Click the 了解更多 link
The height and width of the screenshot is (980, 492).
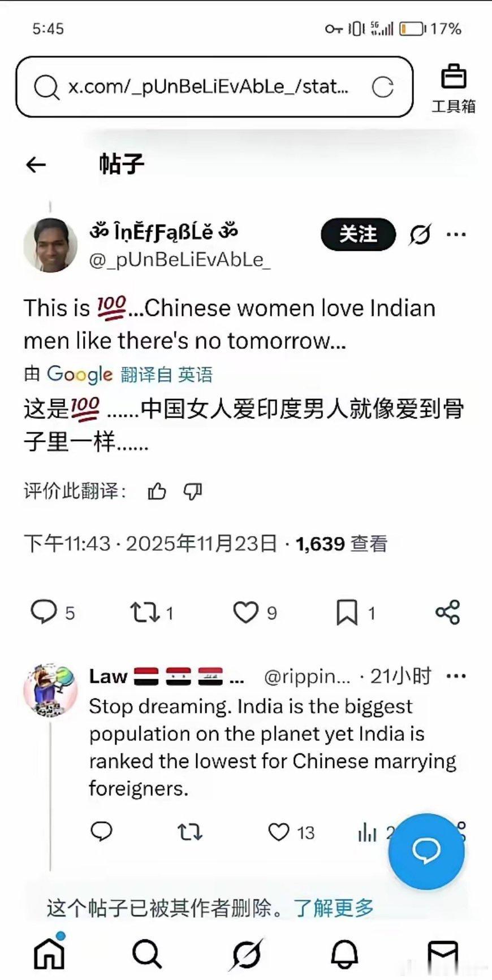pos(334,908)
